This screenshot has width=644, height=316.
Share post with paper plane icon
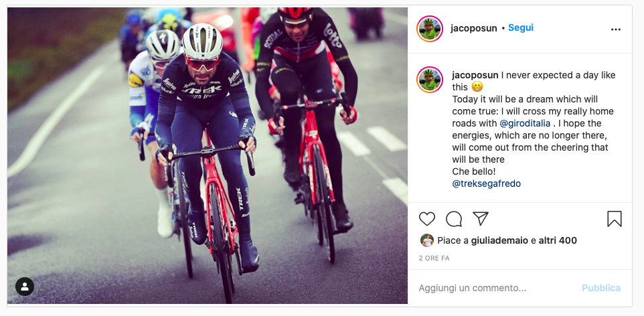[480, 219]
